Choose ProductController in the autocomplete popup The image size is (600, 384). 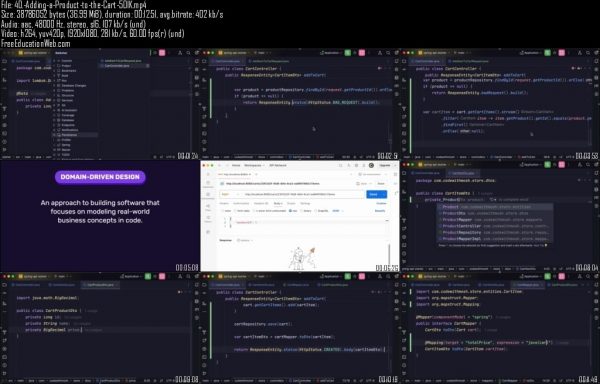[x=495, y=226]
